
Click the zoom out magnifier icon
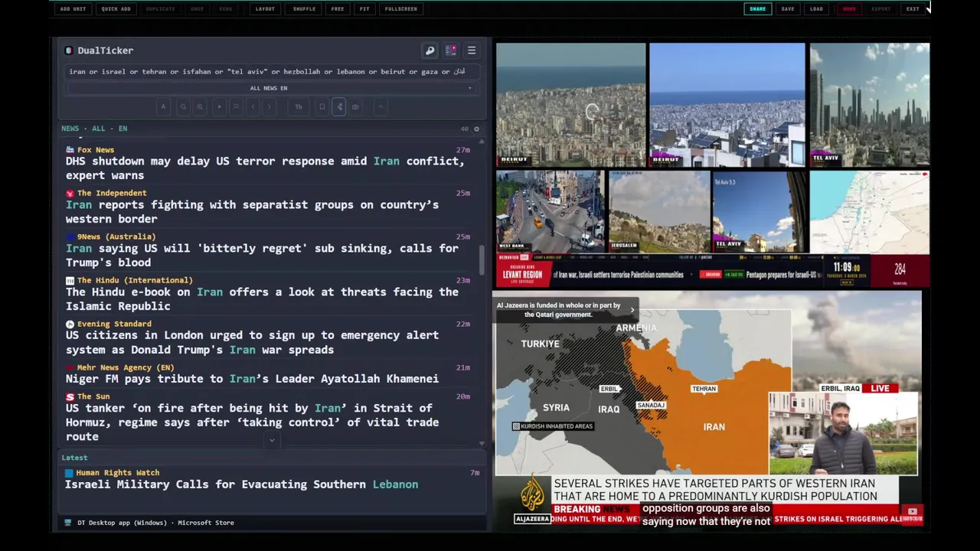[x=183, y=107]
